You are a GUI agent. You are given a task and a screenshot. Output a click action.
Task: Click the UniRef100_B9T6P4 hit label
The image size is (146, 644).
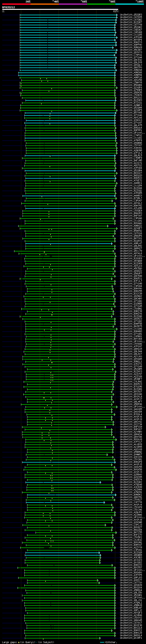point(131,40)
